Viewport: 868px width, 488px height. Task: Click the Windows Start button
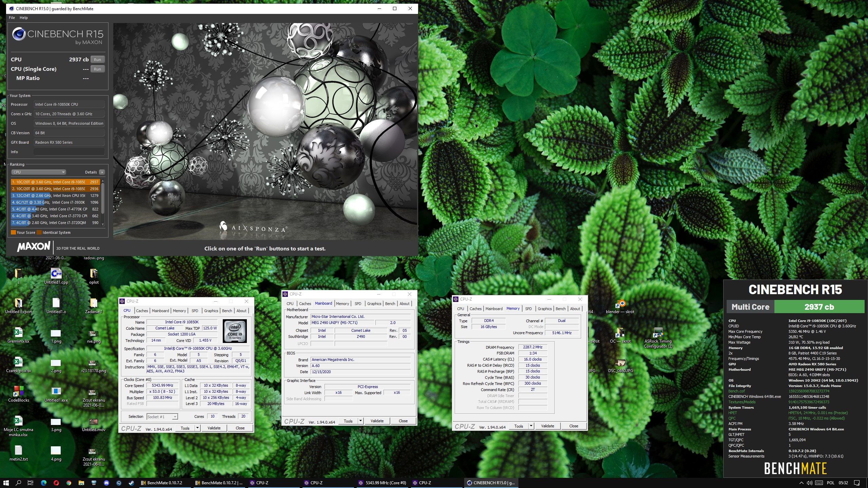point(6,483)
